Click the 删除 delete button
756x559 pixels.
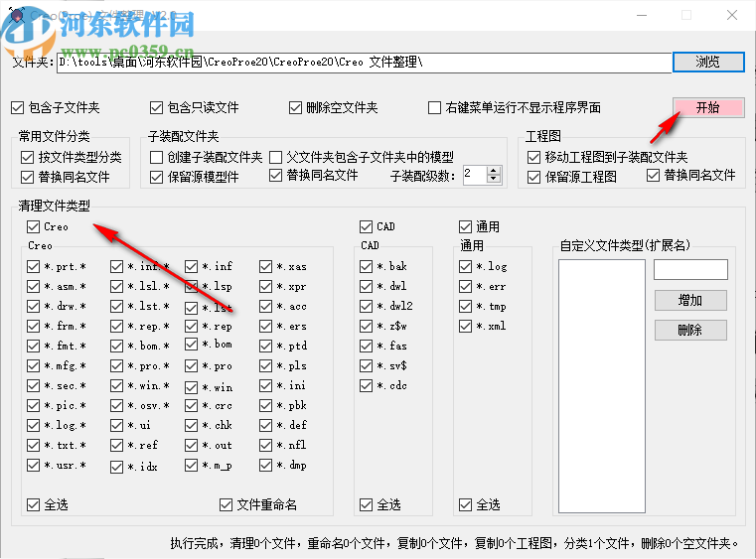click(x=690, y=330)
